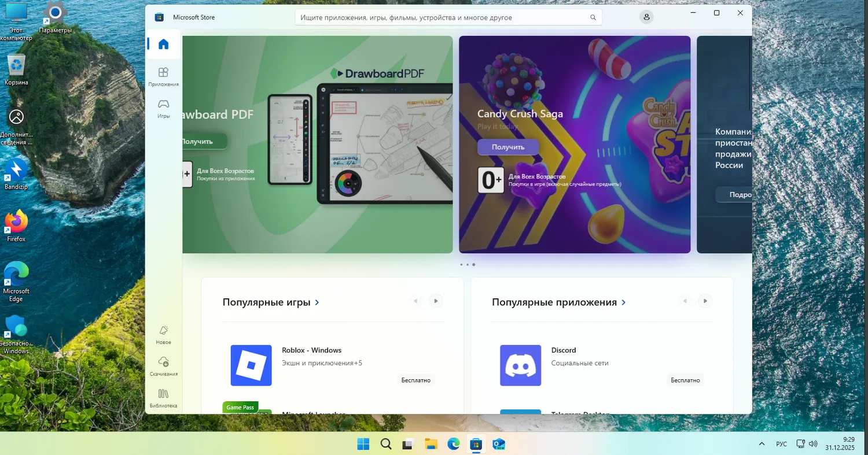Switch input language via РУС indicator
The image size is (868, 455).
pyautogui.click(x=781, y=444)
